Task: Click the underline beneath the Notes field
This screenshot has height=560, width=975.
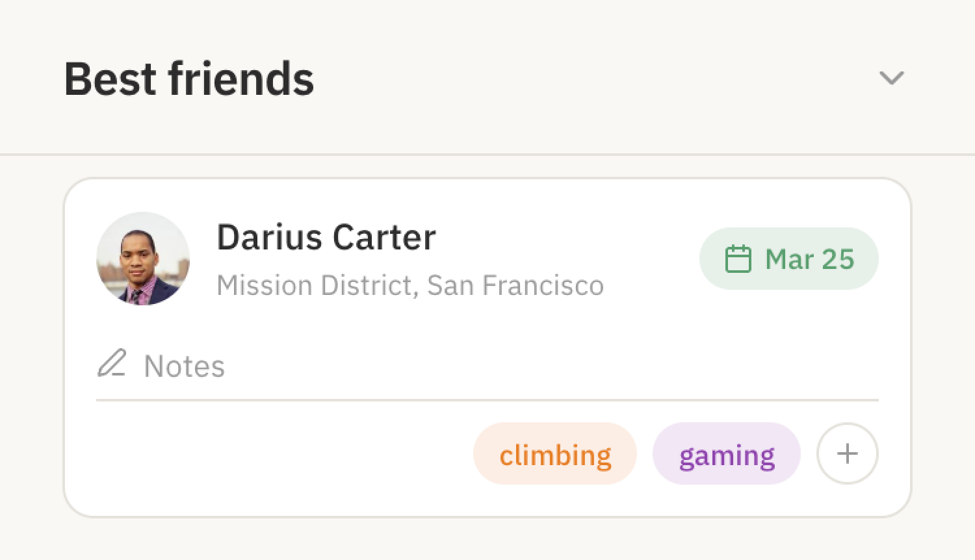Action: [x=487, y=400]
